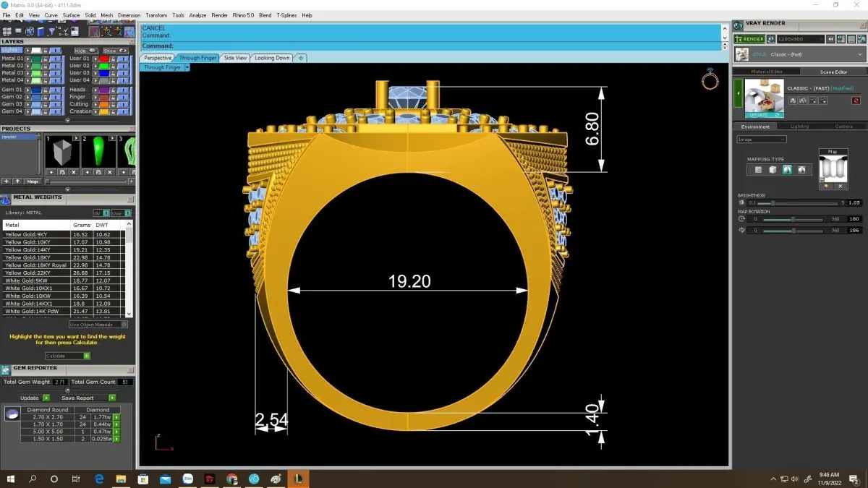This screenshot has height=488, width=868.
Task: Remove the map using the X under Map
Action: 841,187
